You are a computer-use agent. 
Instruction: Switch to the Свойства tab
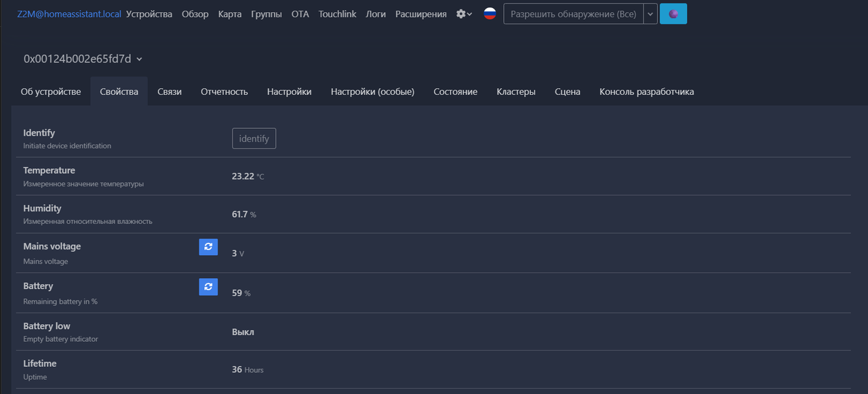119,92
